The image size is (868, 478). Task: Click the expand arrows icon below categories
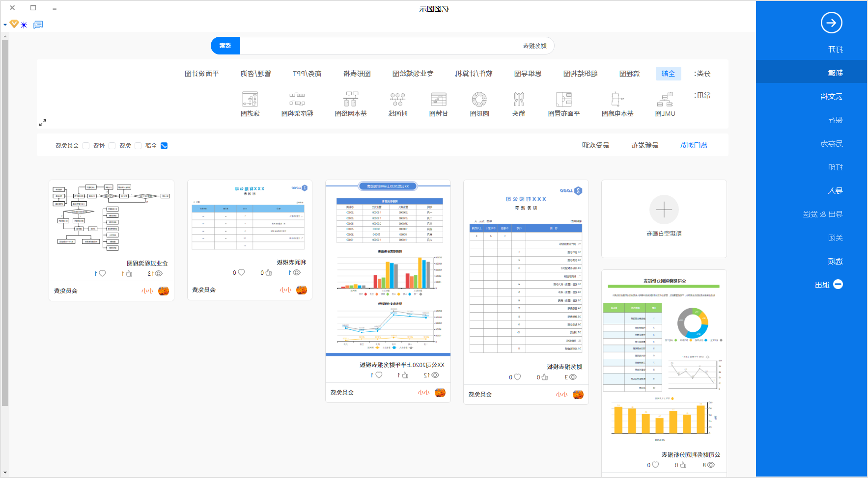click(43, 123)
